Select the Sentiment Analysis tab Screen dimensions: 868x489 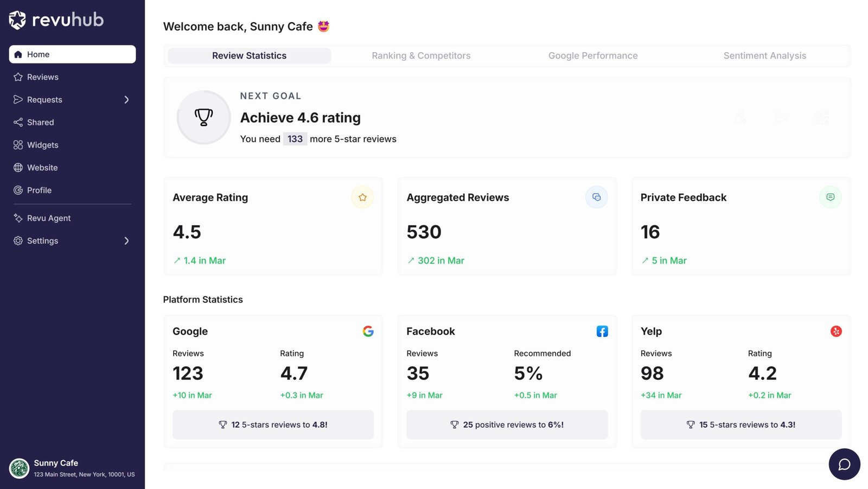tap(764, 56)
